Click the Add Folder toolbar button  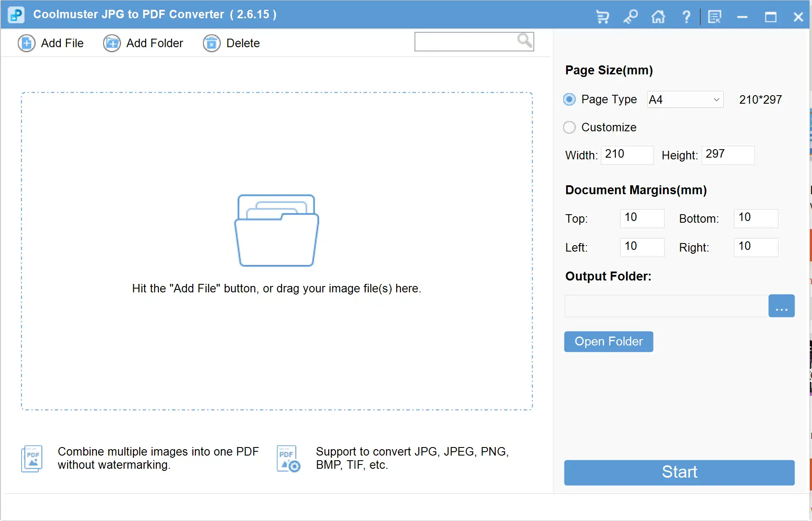coord(143,43)
